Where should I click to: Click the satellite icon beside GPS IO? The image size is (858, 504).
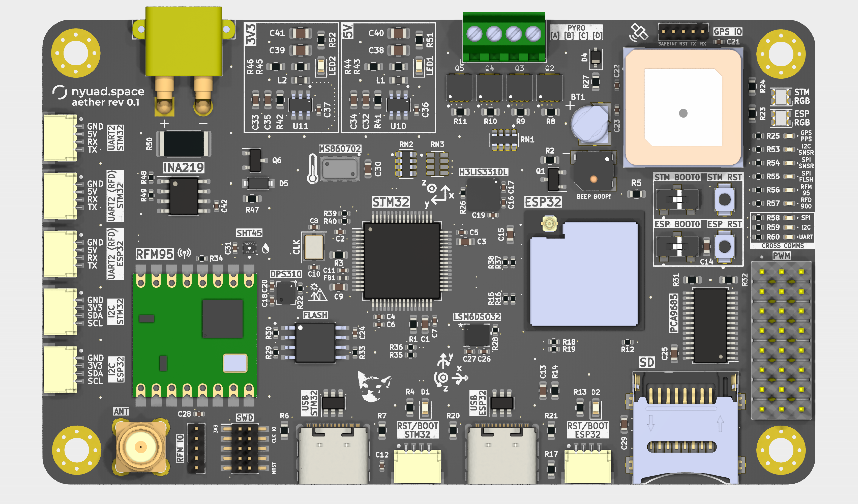(638, 32)
